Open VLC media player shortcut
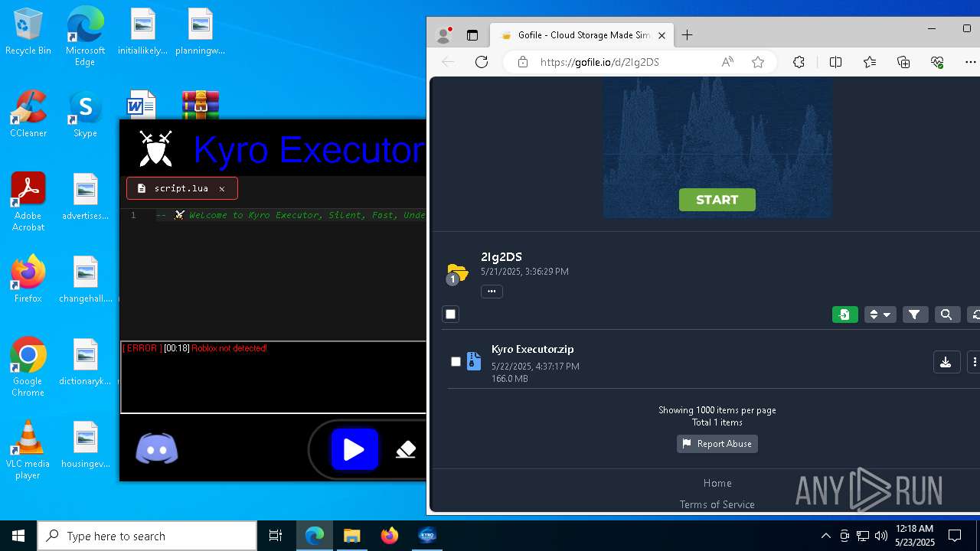The height and width of the screenshot is (551, 980). 28,450
